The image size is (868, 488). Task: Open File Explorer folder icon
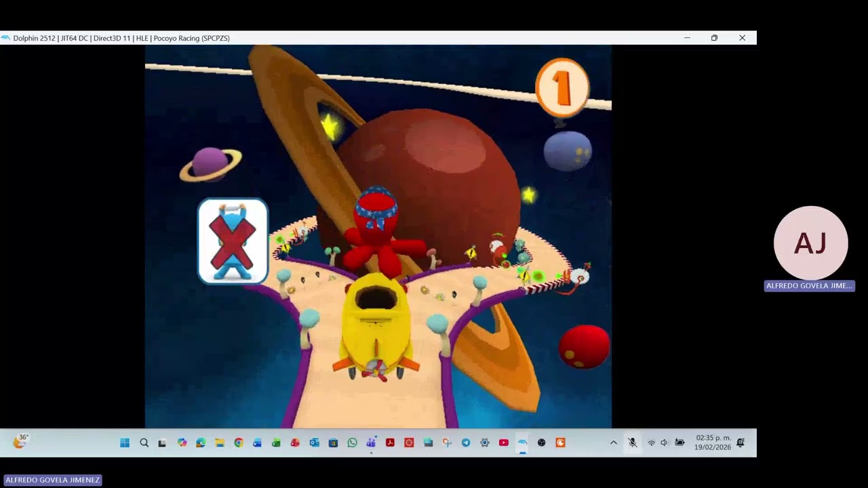[220, 443]
